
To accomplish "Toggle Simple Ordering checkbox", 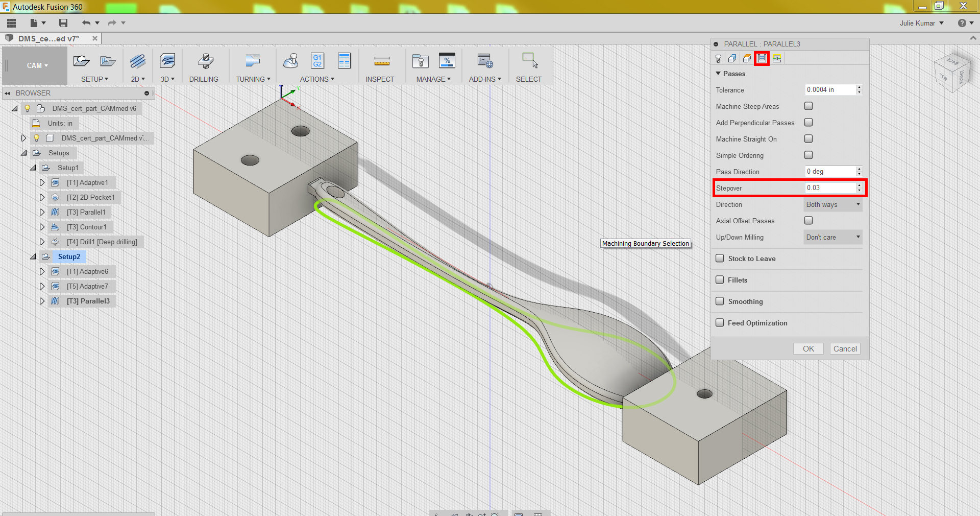I will coord(808,155).
